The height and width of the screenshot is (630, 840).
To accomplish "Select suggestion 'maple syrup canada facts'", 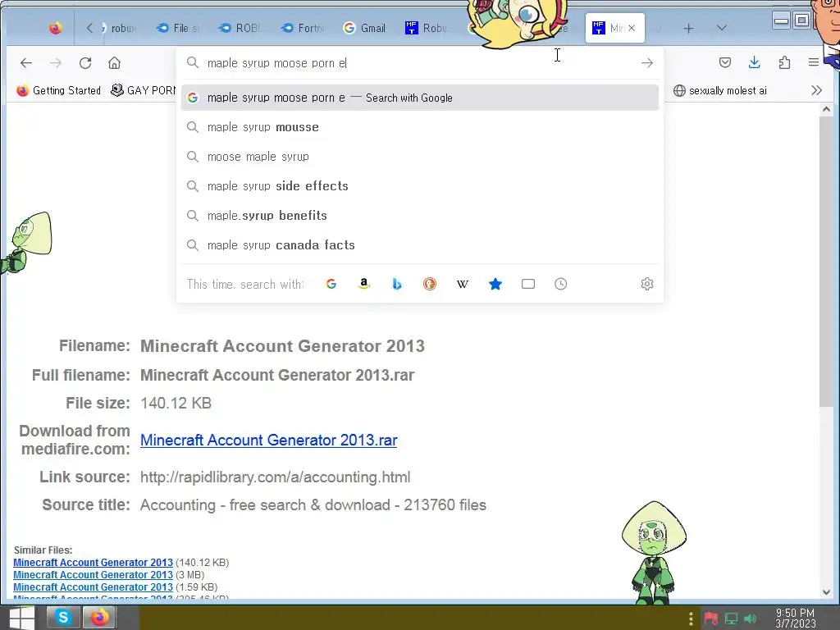I will click(420, 244).
